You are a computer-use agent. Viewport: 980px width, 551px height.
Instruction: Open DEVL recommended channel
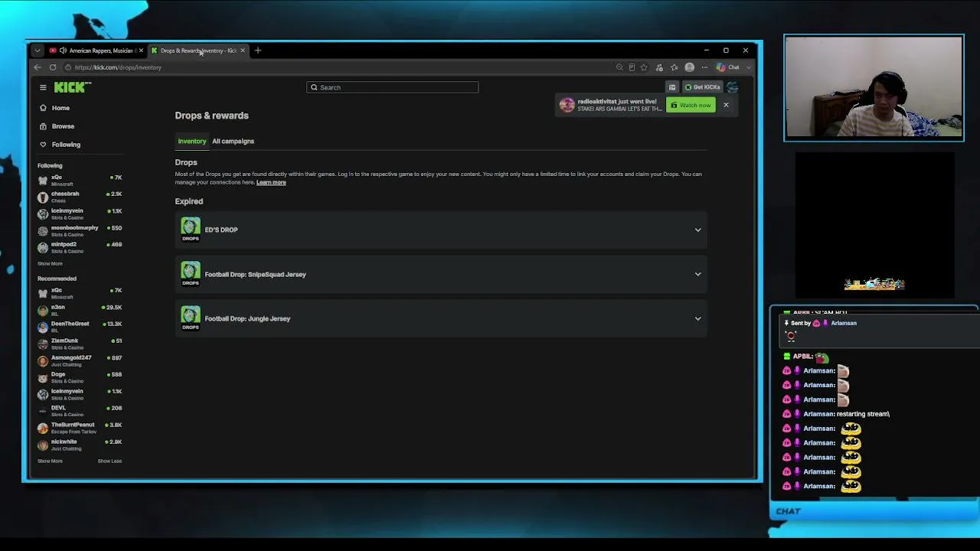pos(80,411)
